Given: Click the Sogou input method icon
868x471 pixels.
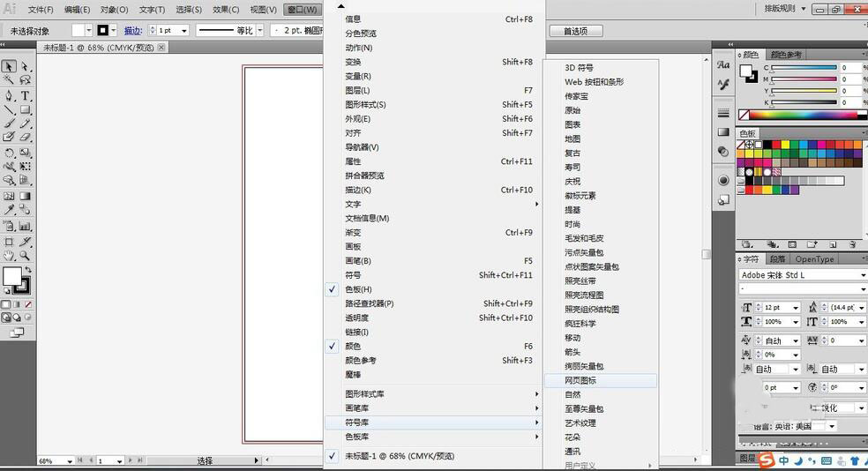Looking at the screenshot, I should click(x=767, y=460).
